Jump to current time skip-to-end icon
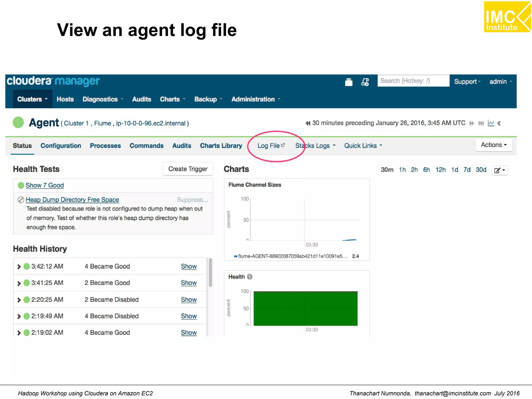Screen dimensions: 532x399 [481, 123]
